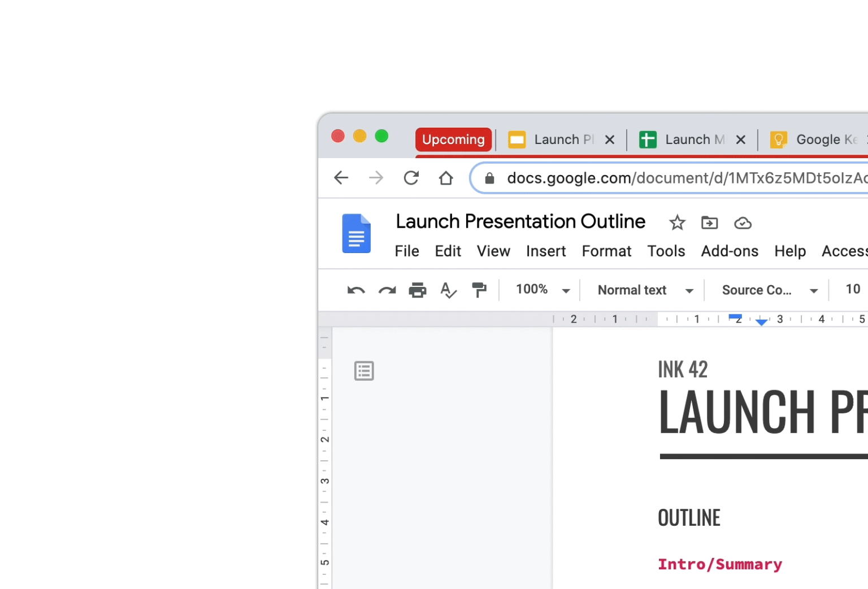Check the cloud save status icon
Image resolution: width=868 pixels, height=589 pixels.
[743, 224]
